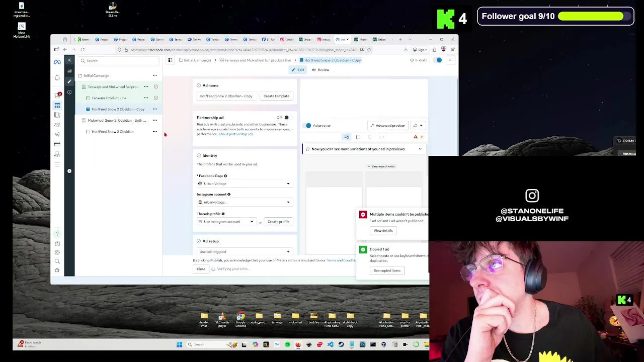Open the Windows Start menu
Screen dimensions: 644x362
[x=179, y=344]
